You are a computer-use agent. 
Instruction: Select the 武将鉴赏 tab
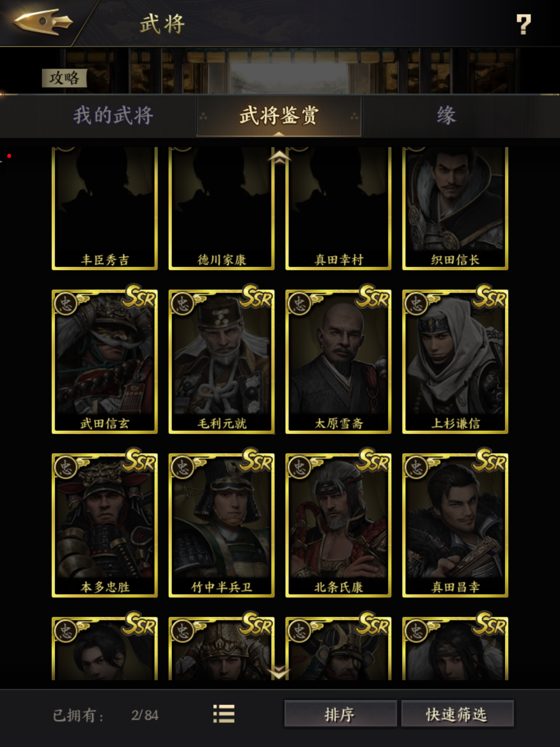(x=279, y=116)
